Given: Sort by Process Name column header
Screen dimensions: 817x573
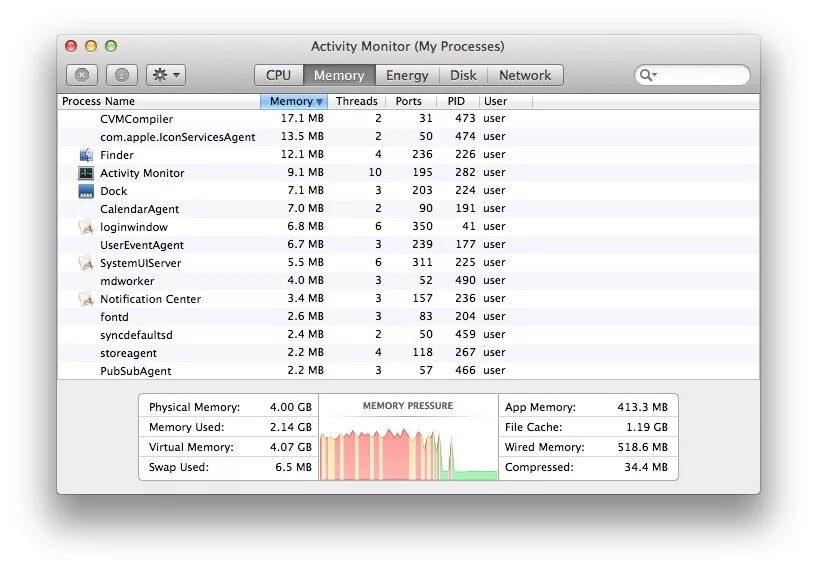Looking at the screenshot, I should [159, 101].
